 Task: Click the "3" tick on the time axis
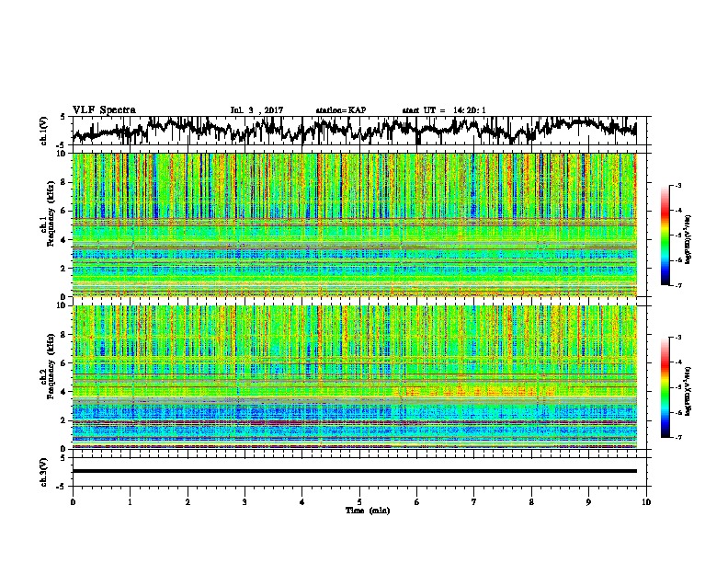click(245, 502)
